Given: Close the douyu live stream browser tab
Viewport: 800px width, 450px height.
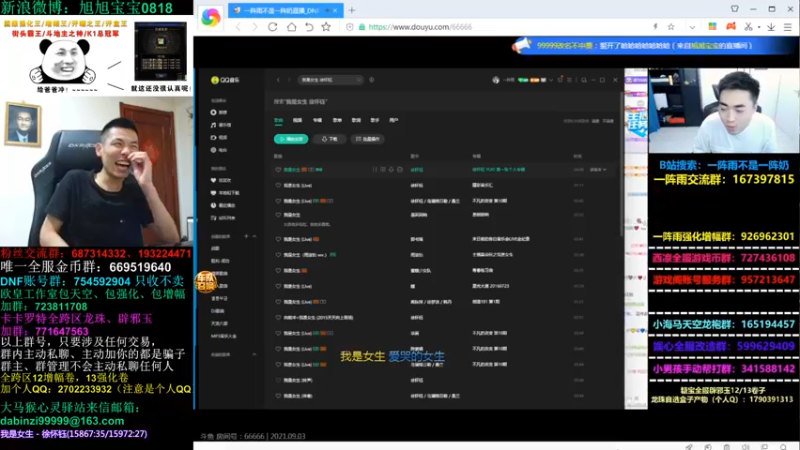Looking at the screenshot, I should [335, 10].
